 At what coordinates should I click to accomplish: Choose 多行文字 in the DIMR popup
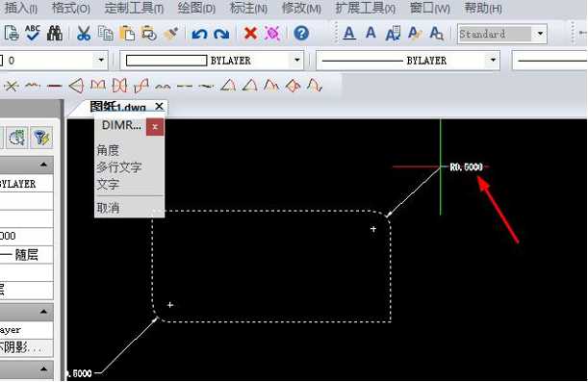[119, 167]
